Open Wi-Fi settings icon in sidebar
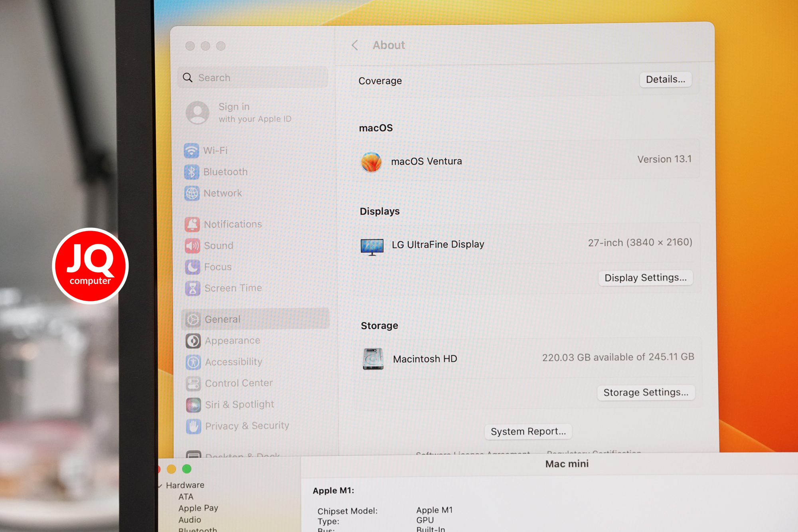 192,150
